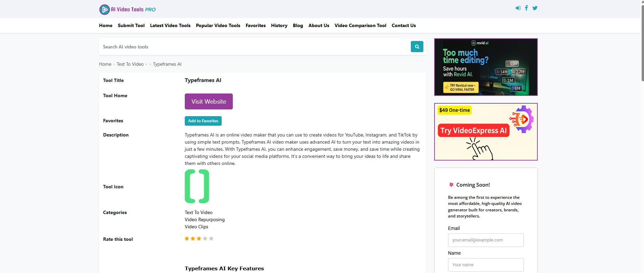The width and height of the screenshot is (644, 273).
Task: Open Submit Tool menu item
Action: (x=131, y=25)
